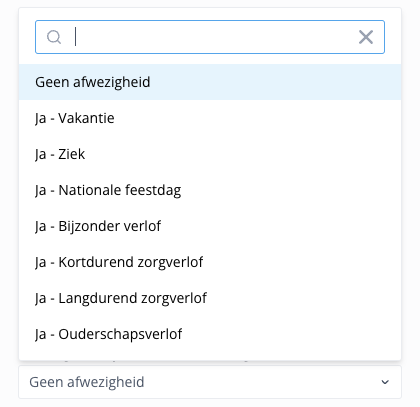Collapse the list using the chevron arrow
The width and height of the screenshot is (420, 407).
click(x=385, y=382)
